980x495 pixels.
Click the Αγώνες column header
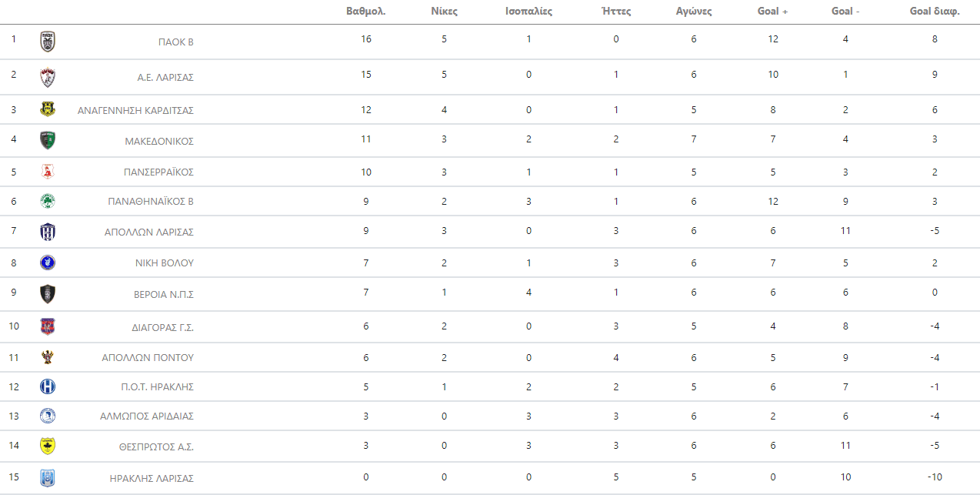(693, 12)
